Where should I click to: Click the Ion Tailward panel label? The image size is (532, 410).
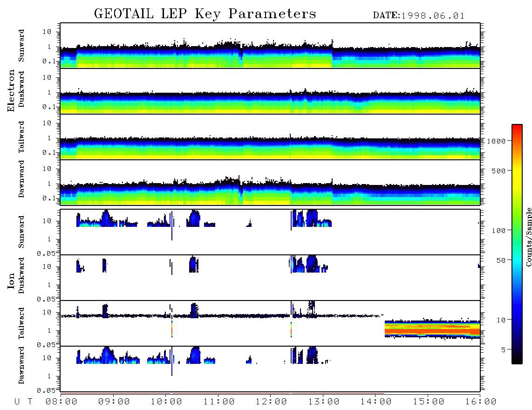click(x=21, y=323)
